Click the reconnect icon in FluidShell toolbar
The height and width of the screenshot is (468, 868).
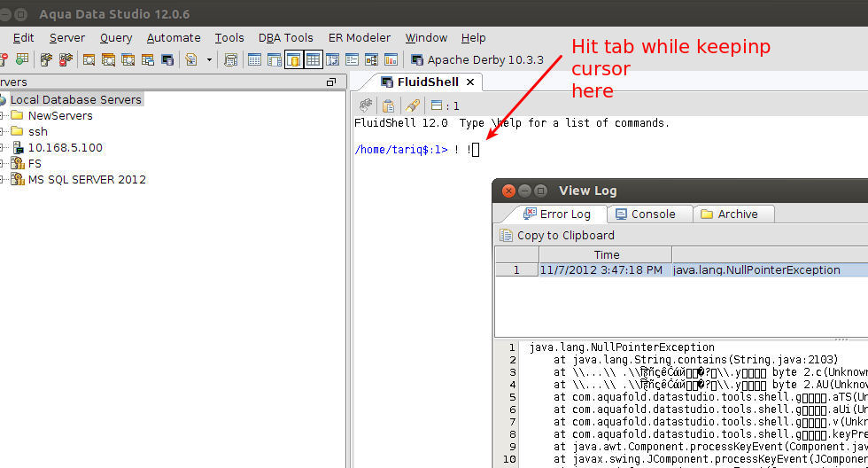point(366,105)
